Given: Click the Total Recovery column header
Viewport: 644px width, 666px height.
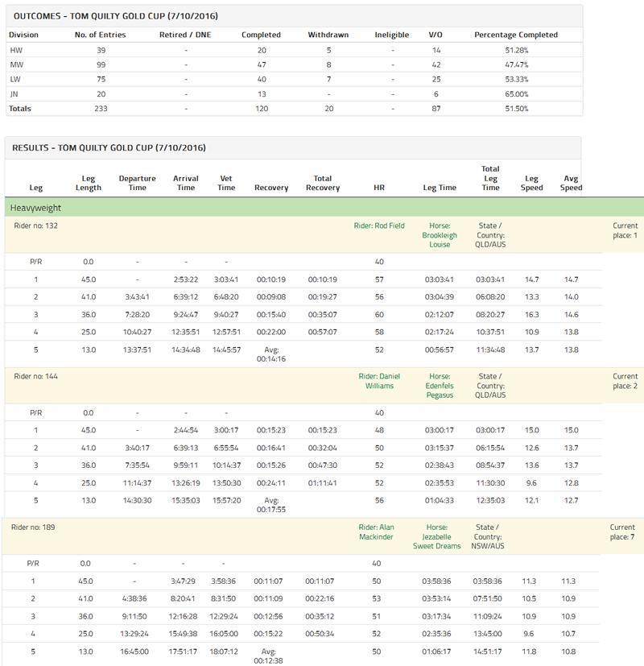Looking at the screenshot, I should coord(322,183).
